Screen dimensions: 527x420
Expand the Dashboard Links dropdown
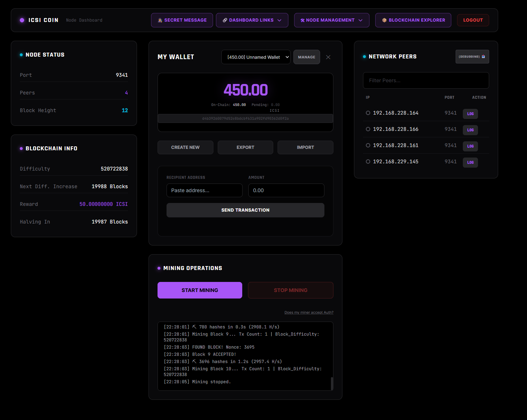tap(252, 20)
